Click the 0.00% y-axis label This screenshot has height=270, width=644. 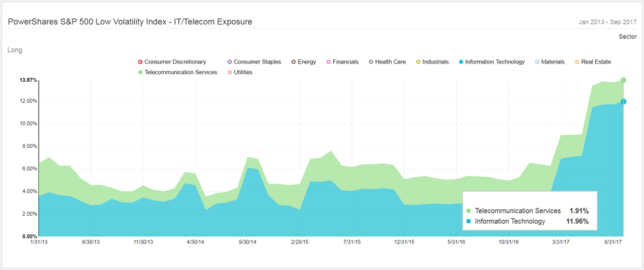tap(30, 236)
